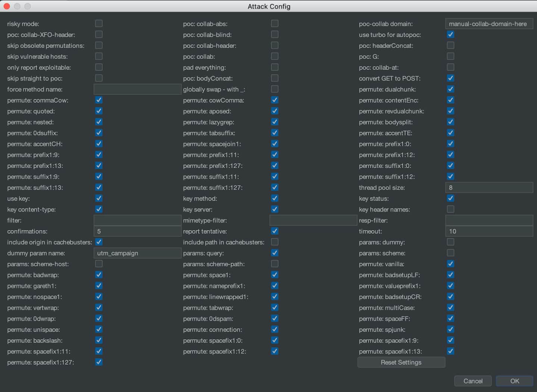
Task: Tick the skip vulnerable hosts checkbox
Action: coord(99,56)
